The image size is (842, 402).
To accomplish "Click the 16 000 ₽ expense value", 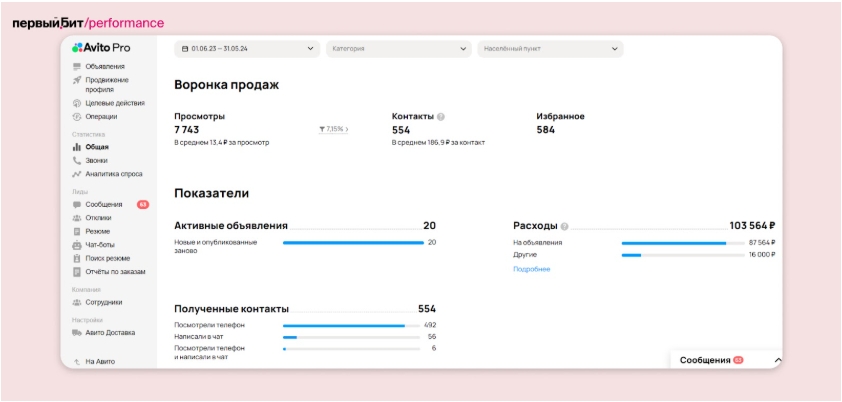I will (x=762, y=254).
